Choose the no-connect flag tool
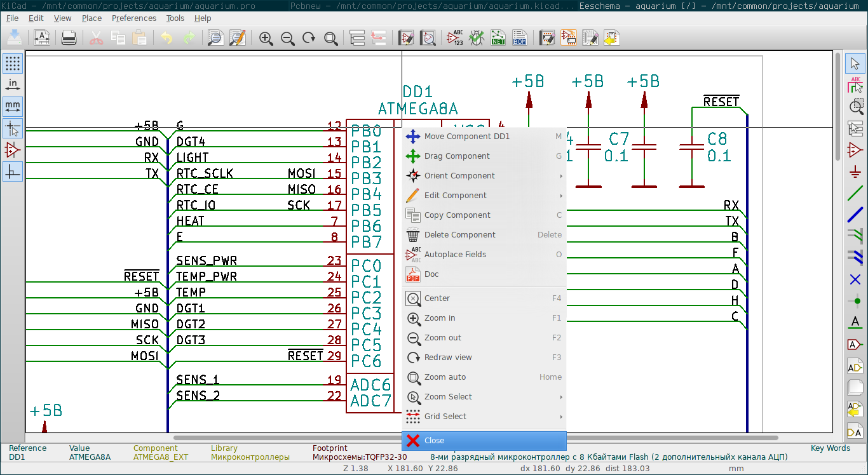 (855, 279)
